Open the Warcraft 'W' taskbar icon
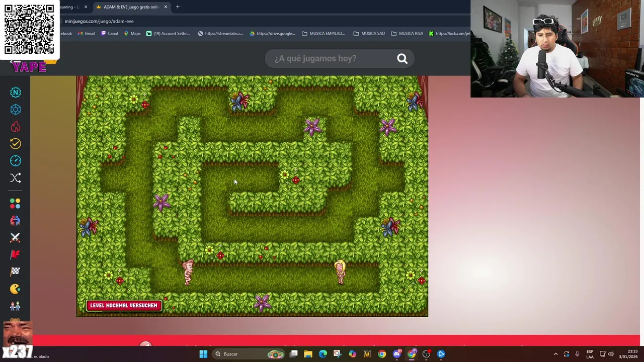The image size is (644, 362). coord(367,354)
